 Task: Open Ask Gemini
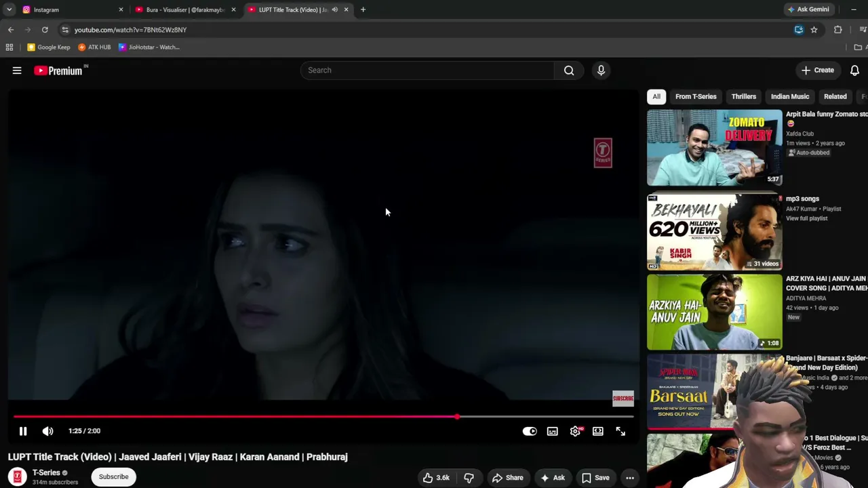[x=808, y=9]
